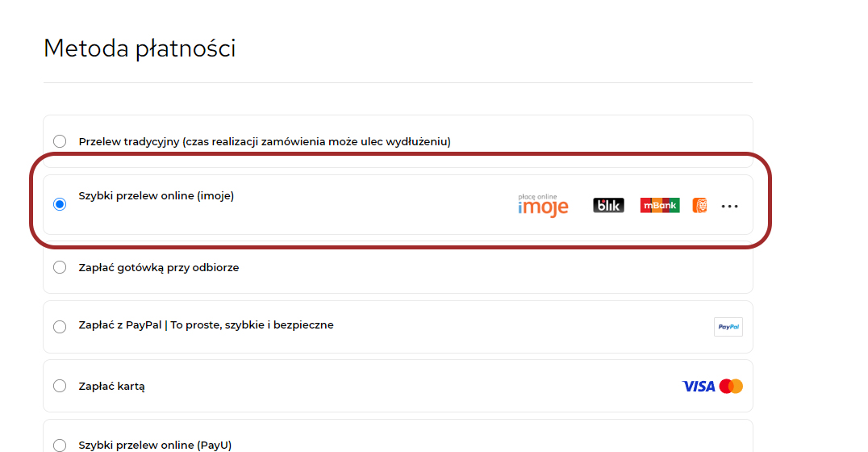
Task: Click the BLIK payment logo
Action: (608, 206)
